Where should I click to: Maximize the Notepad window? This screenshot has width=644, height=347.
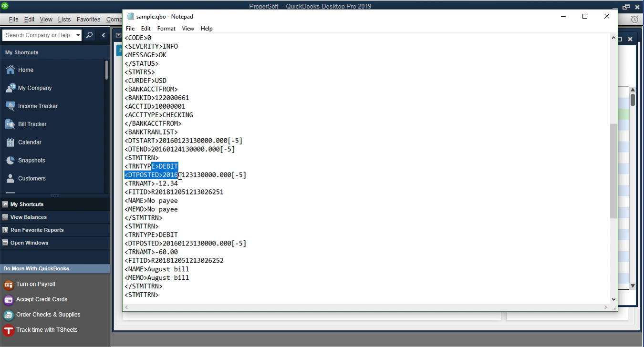tap(585, 16)
